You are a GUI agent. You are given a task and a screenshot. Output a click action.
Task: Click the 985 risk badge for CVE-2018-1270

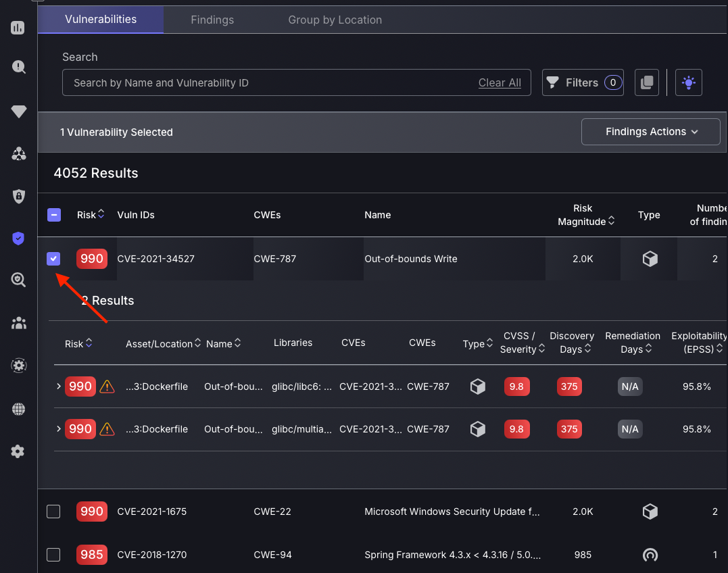92,555
